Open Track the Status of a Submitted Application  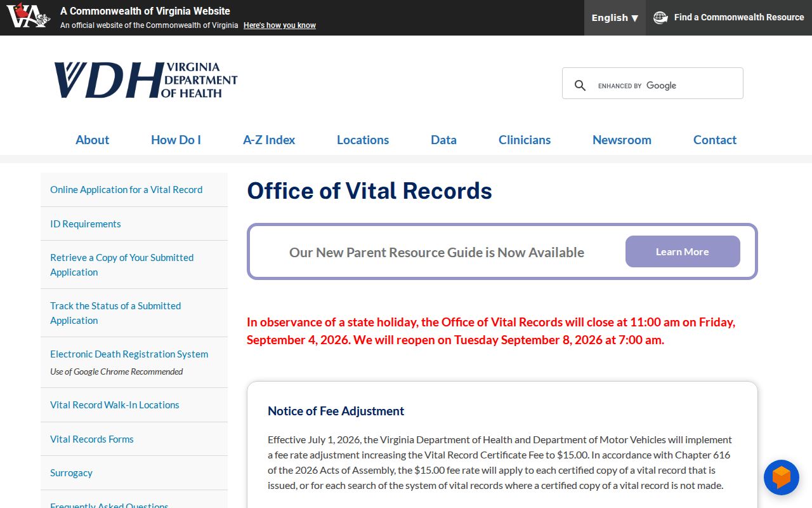(x=115, y=313)
